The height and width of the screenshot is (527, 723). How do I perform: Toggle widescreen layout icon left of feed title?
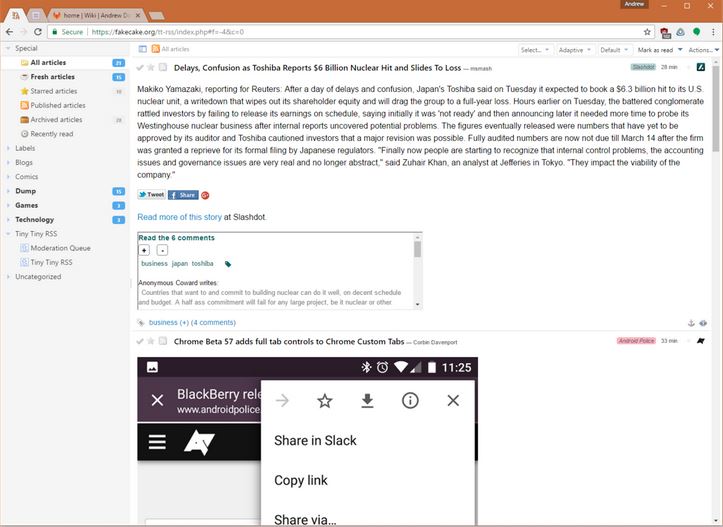click(x=142, y=49)
